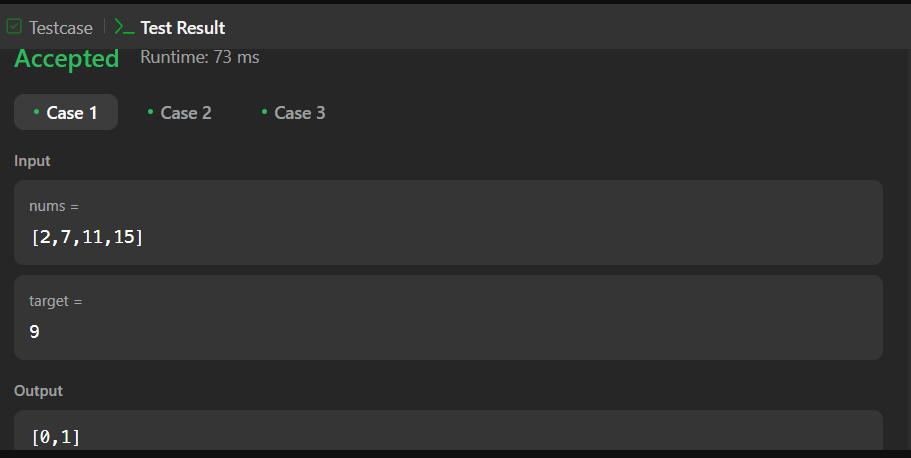Show results for Case 2
Image resolution: width=911 pixels, height=458 pixels.
click(x=185, y=113)
